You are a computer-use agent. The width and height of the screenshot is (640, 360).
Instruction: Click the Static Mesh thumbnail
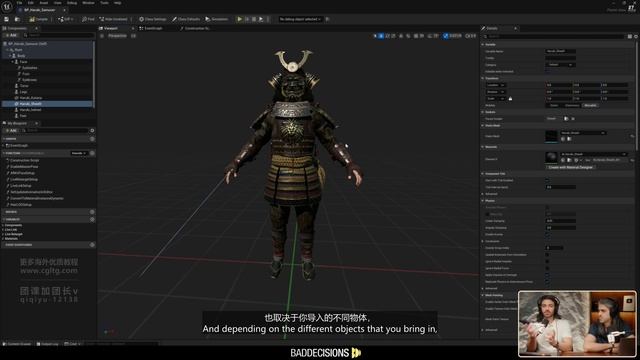551,136
